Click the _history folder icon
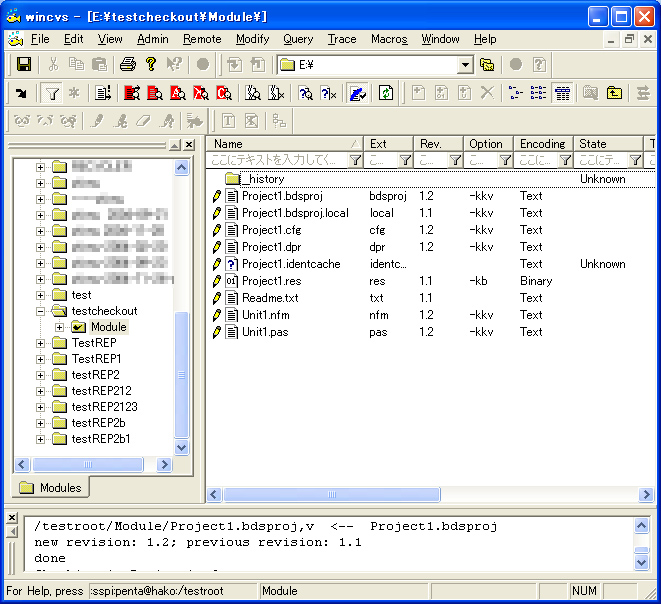 coord(232,179)
